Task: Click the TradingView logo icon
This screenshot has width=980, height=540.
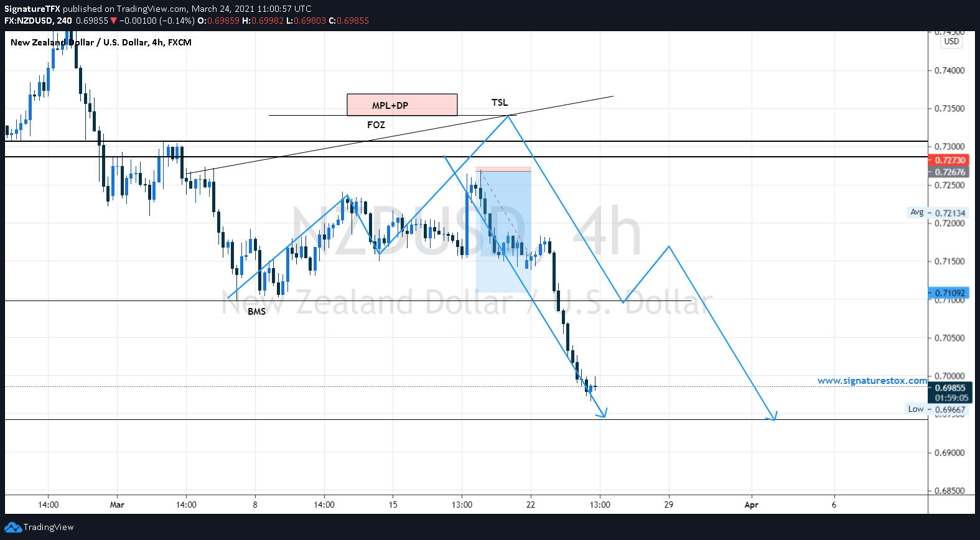Action: click(13, 527)
